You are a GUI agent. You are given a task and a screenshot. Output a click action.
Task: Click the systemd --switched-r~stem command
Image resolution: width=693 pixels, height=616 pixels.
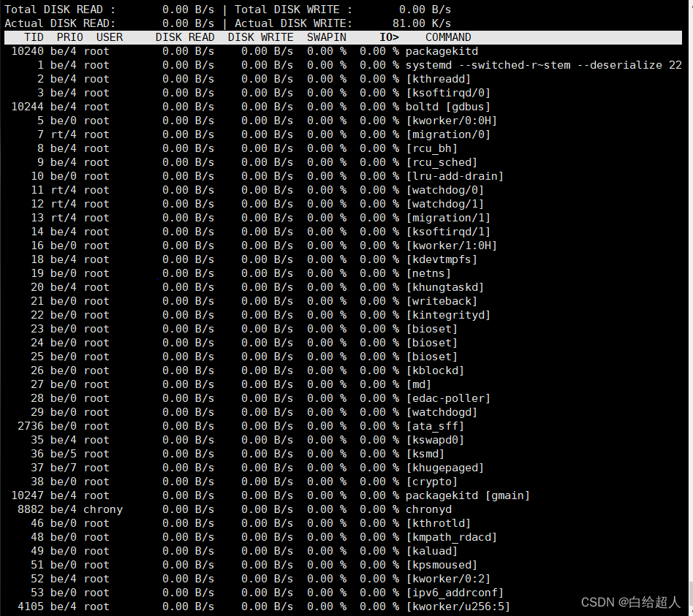[x=544, y=65]
